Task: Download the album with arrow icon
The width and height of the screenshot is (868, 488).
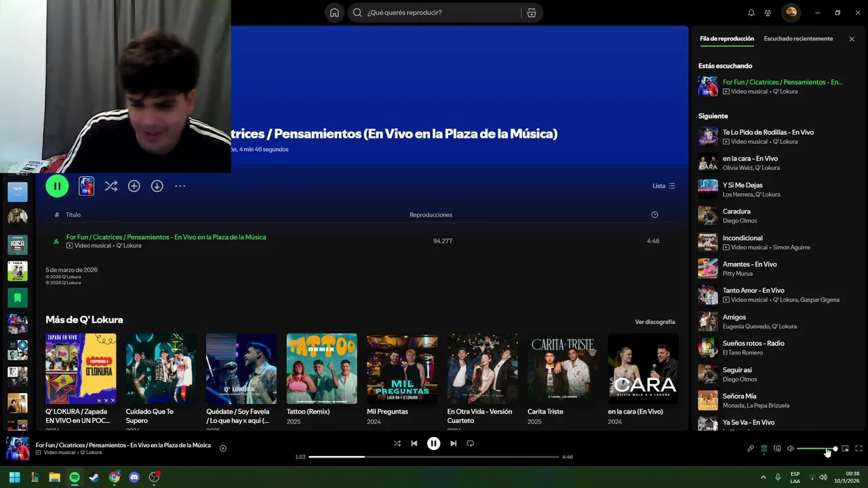Action: 157,186
